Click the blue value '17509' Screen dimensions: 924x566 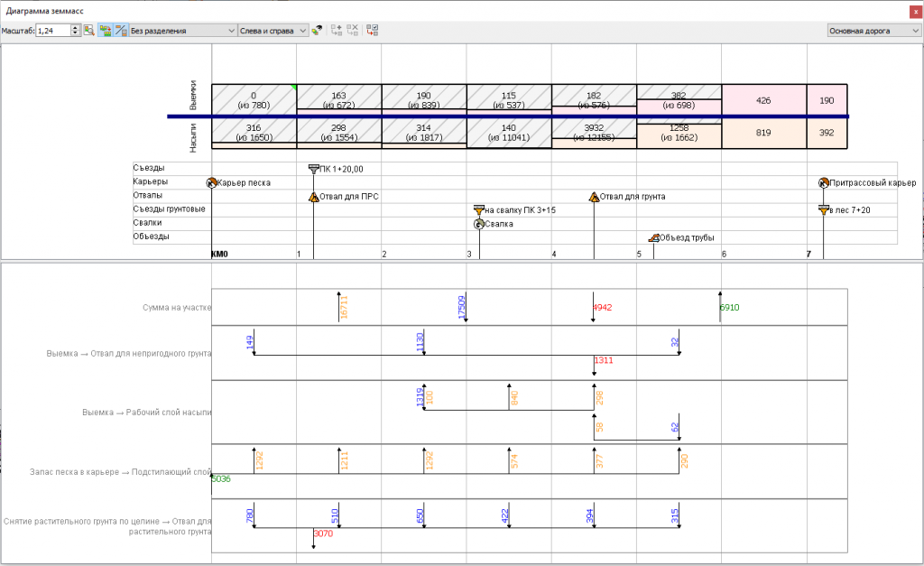click(x=461, y=307)
